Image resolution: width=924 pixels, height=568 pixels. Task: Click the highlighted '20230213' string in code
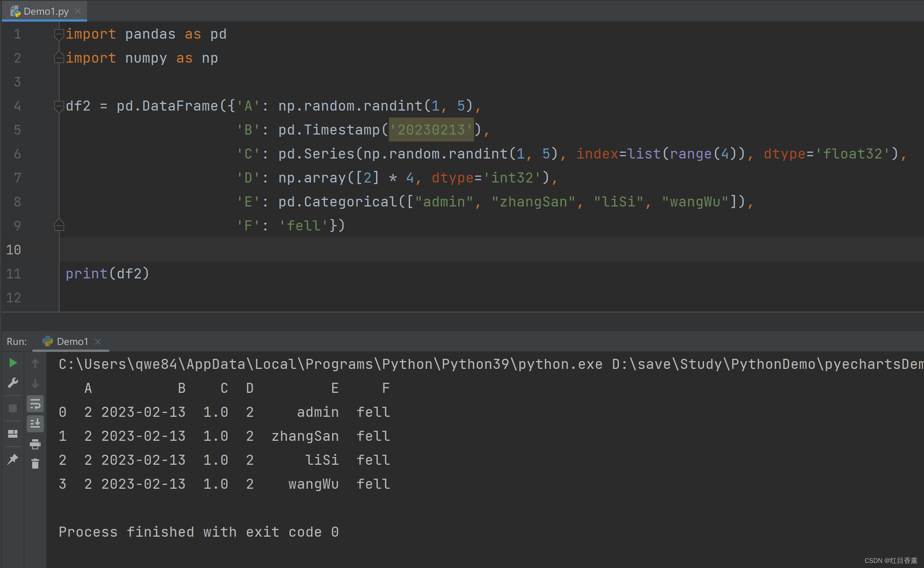[x=431, y=130]
